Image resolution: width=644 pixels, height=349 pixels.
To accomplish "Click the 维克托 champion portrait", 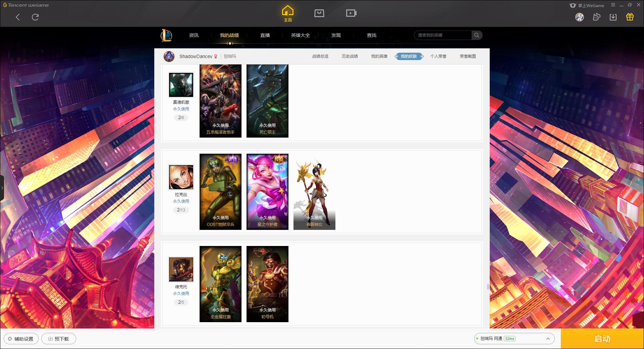I will tap(181, 269).
